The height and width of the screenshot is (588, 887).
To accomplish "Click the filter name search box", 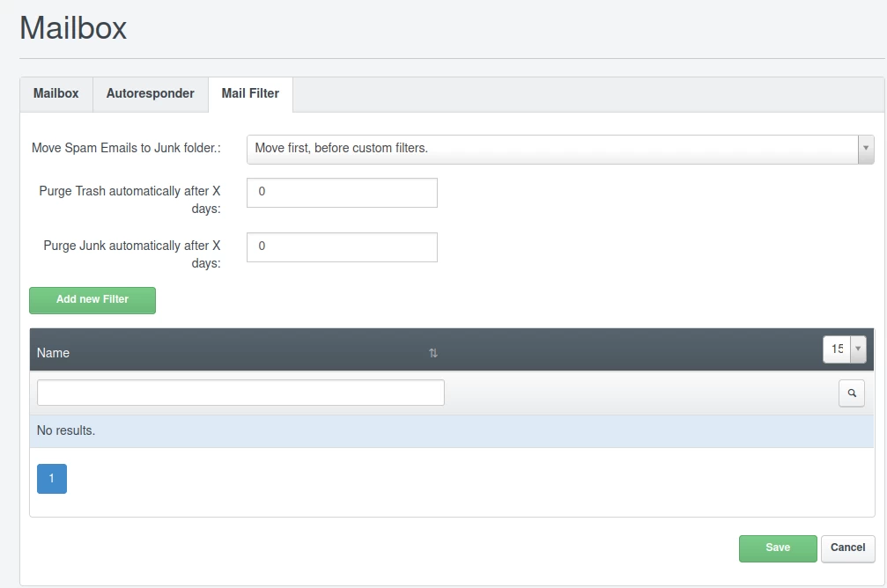I will pyautogui.click(x=240, y=393).
